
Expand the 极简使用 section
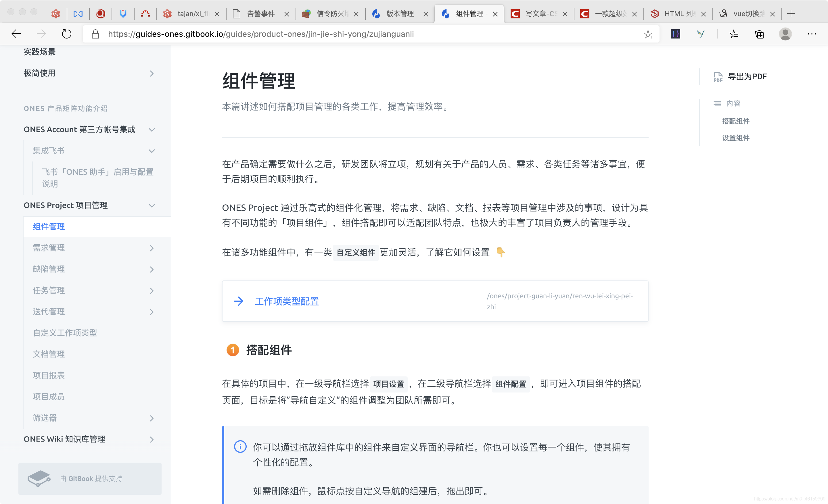152,74
